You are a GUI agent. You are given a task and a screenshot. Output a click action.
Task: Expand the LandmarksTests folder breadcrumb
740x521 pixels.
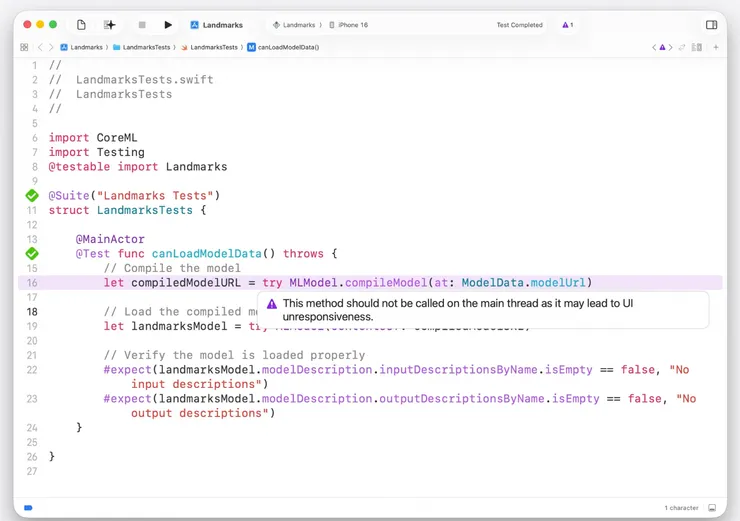pyautogui.click(x=145, y=47)
